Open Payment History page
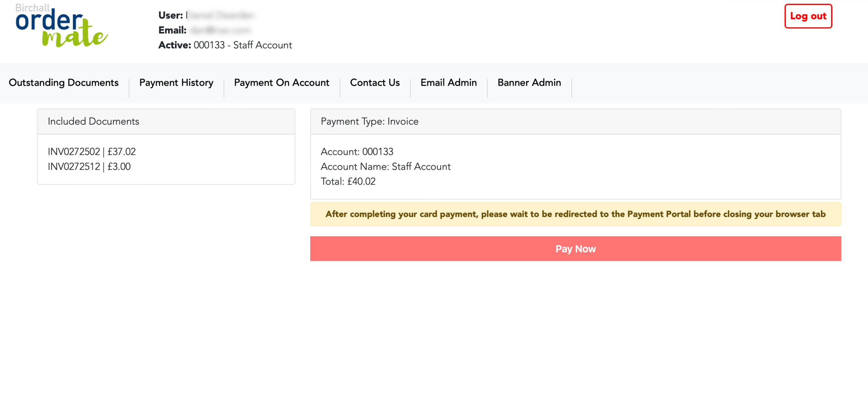The height and width of the screenshot is (416, 868). click(x=176, y=83)
